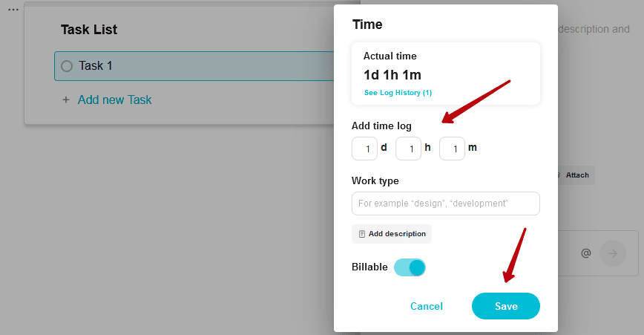
Task: Click the document icon on Add description
Action: 362,234
